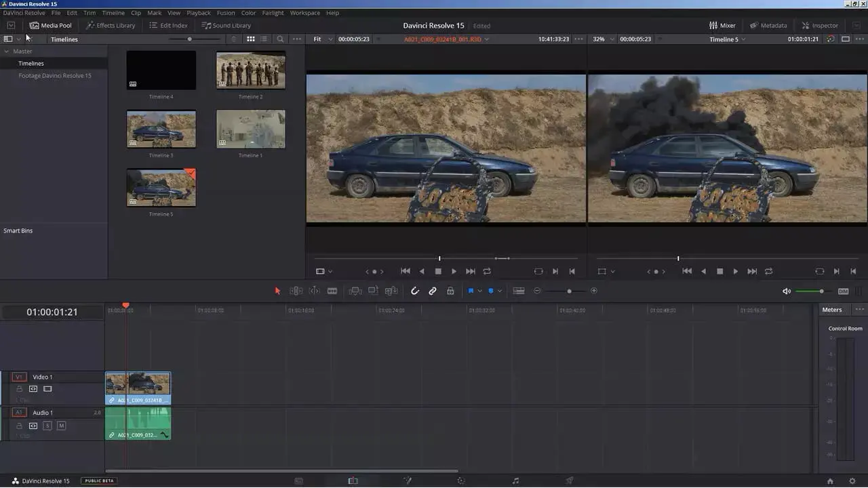Open the Inspector panel
Viewport: 868px width, 488px height.
click(x=820, y=26)
